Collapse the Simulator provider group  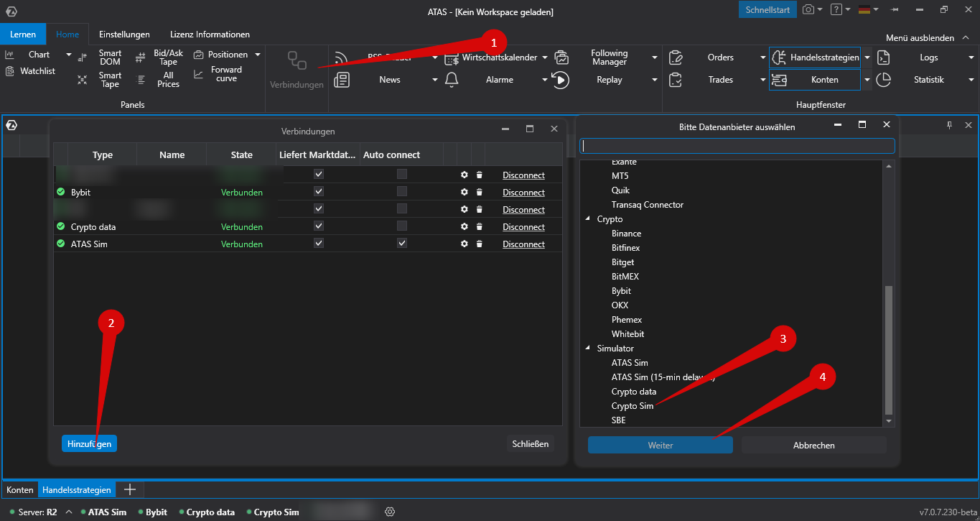pos(589,349)
